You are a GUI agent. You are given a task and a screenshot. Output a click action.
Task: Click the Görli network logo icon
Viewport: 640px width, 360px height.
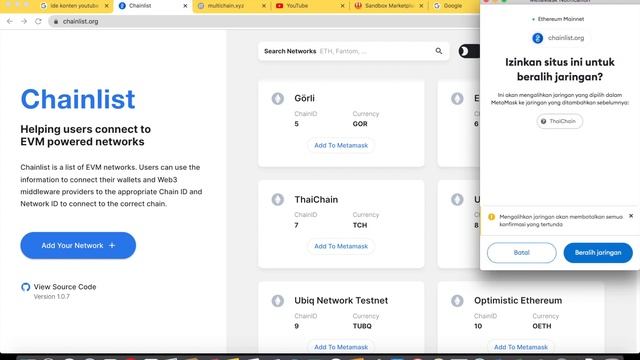click(x=278, y=98)
